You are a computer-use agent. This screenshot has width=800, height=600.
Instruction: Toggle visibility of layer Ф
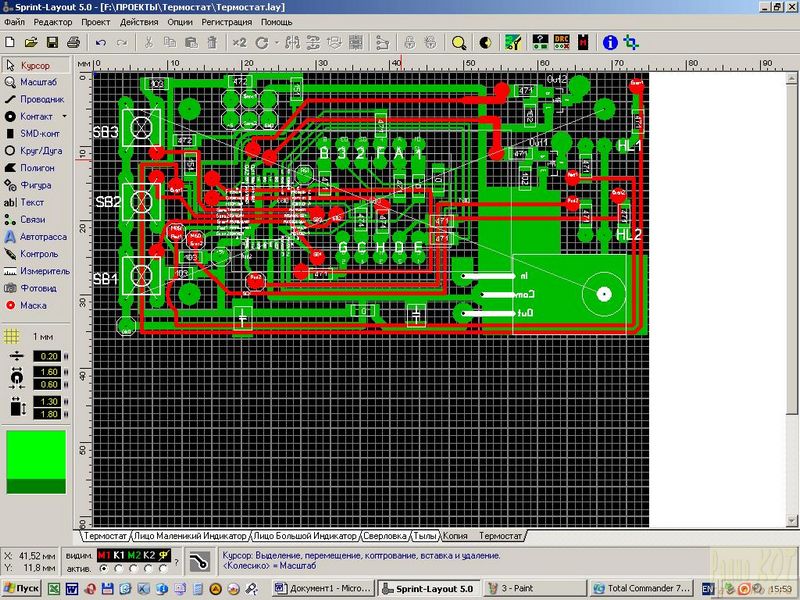pyautogui.click(x=164, y=556)
